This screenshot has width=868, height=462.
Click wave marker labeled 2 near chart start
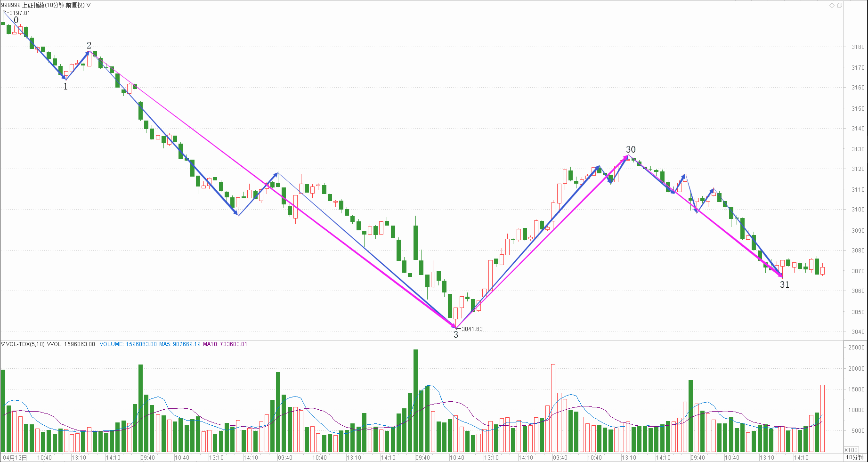[x=89, y=45]
